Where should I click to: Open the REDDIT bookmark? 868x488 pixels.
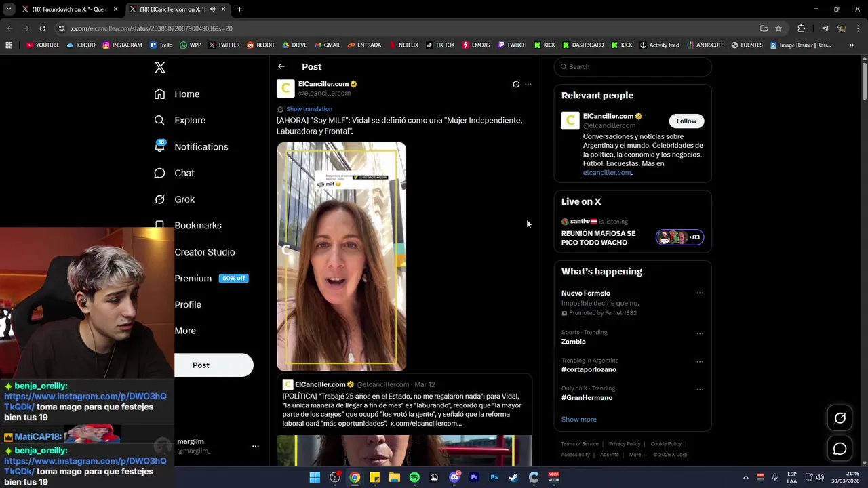260,45
